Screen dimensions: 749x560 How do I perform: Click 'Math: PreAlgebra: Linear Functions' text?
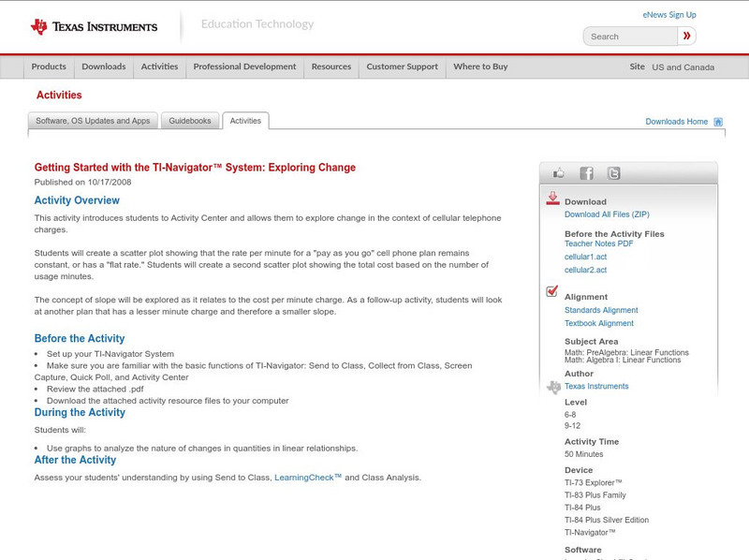(626, 352)
